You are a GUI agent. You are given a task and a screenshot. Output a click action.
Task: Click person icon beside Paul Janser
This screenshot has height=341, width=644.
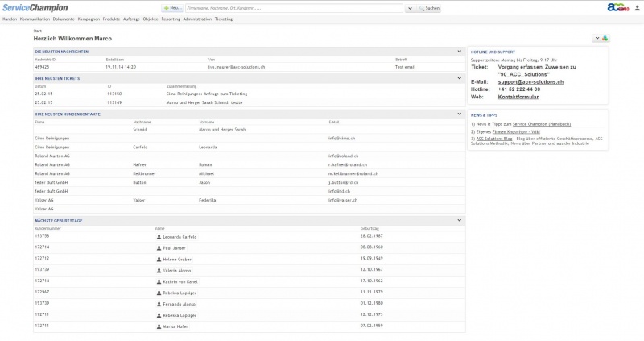(x=159, y=248)
